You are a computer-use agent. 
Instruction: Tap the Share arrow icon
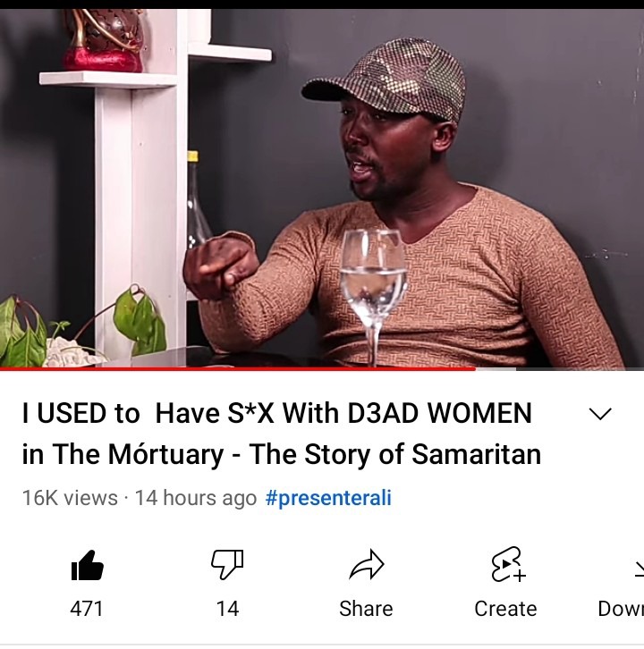367,565
